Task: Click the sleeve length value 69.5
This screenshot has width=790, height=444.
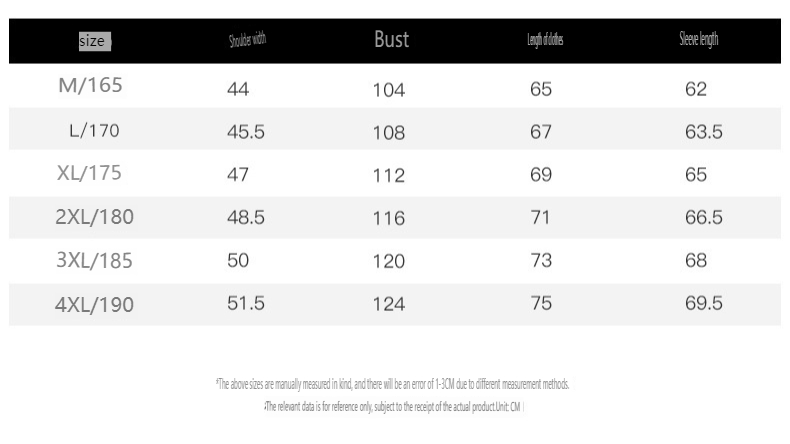Action: coord(704,304)
